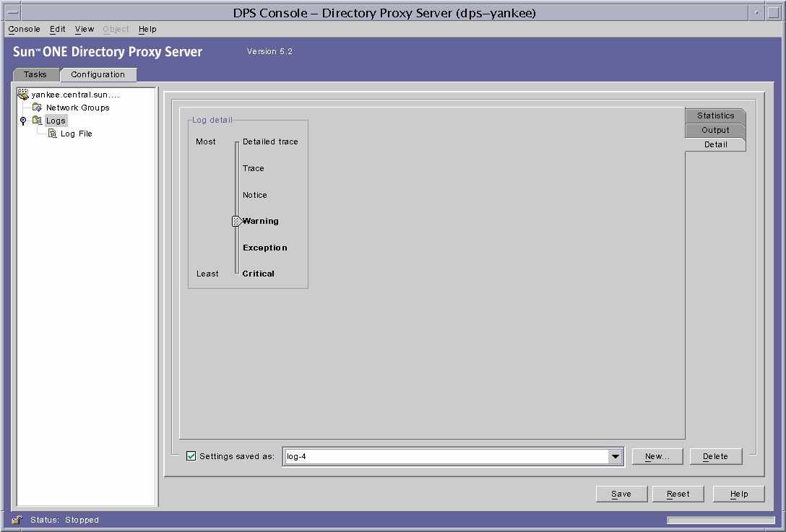Click the Version 5.2 text
The height and width of the screenshot is (532, 786).
click(269, 51)
